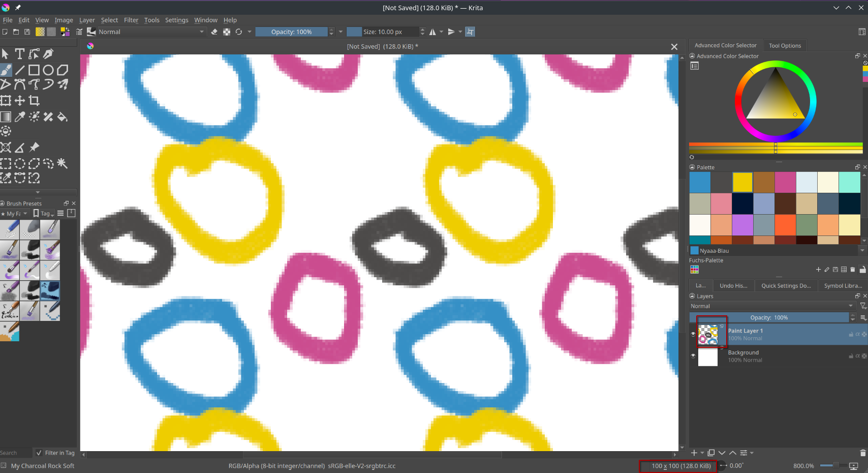This screenshot has height=473, width=868.
Task: Choose the Color sampler eyedropper tool
Action: pos(20,117)
